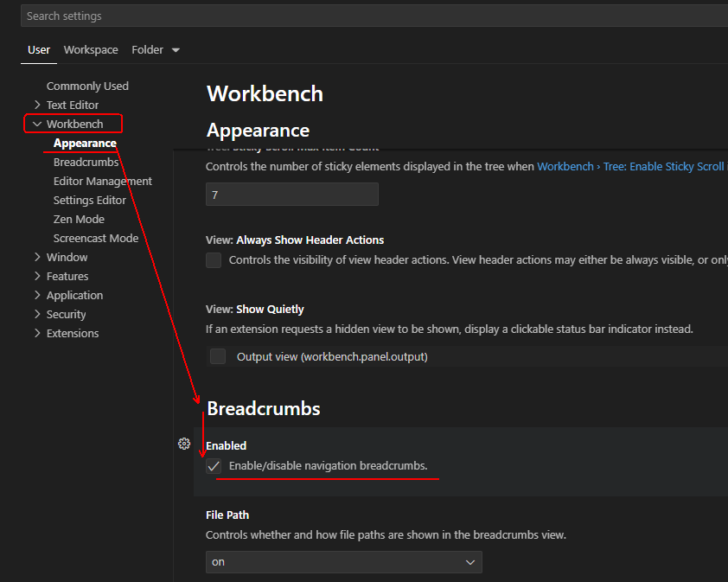
Task: Click the Extensions tree label
Action: pyautogui.click(x=73, y=333)
